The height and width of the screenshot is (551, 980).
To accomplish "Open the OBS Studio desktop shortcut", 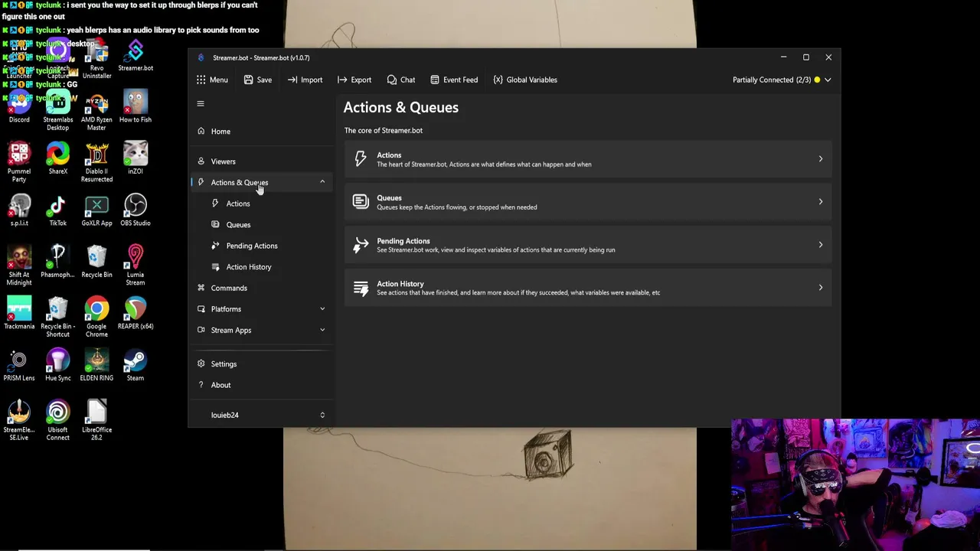I will click(x=136, y=210).
